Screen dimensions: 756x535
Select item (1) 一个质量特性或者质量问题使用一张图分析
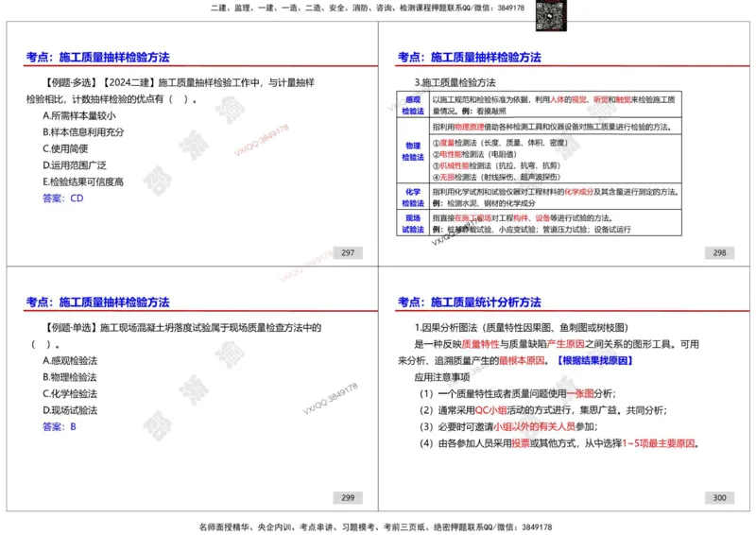point(518,393)
